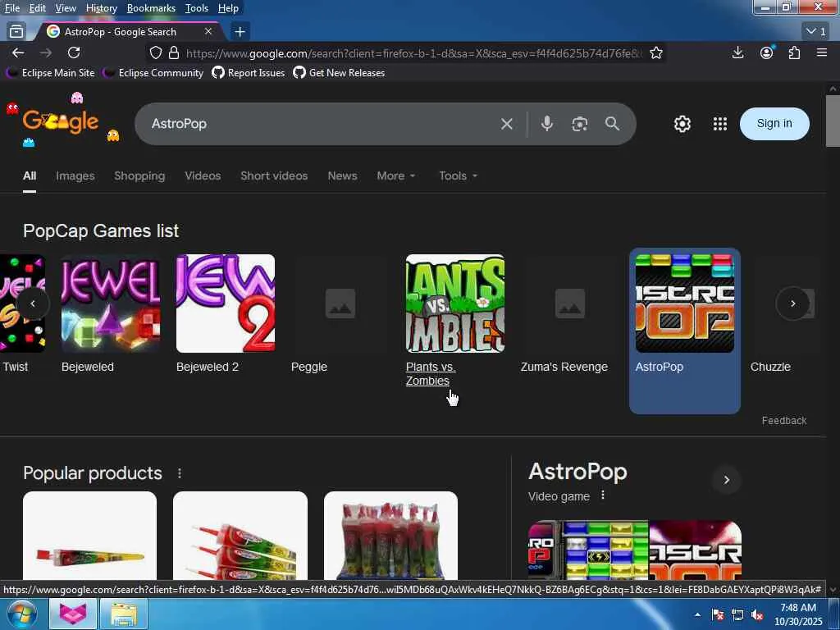Open the extensions puzzle-piece icon
Image resolution: width=840 pixels, height=630 pixels.
(794, 52)
